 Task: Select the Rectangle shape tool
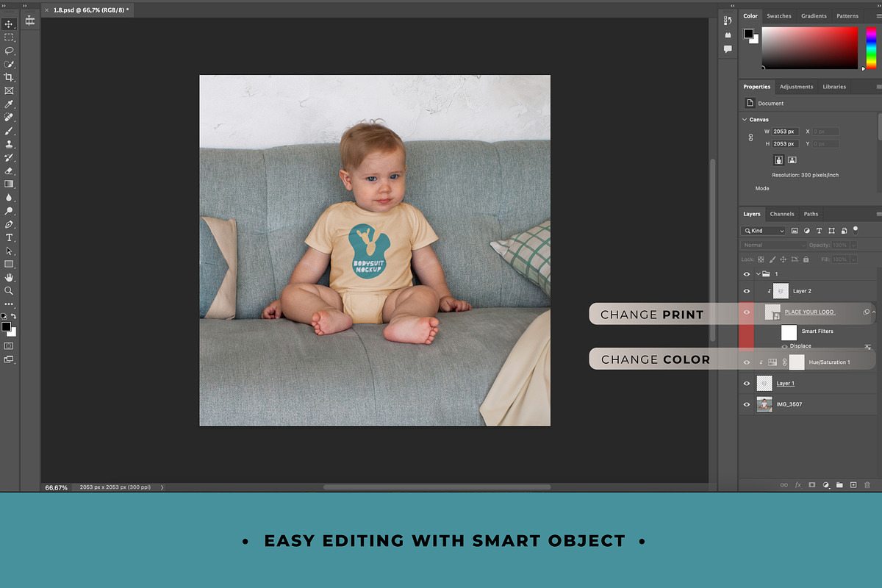point(10,264)
